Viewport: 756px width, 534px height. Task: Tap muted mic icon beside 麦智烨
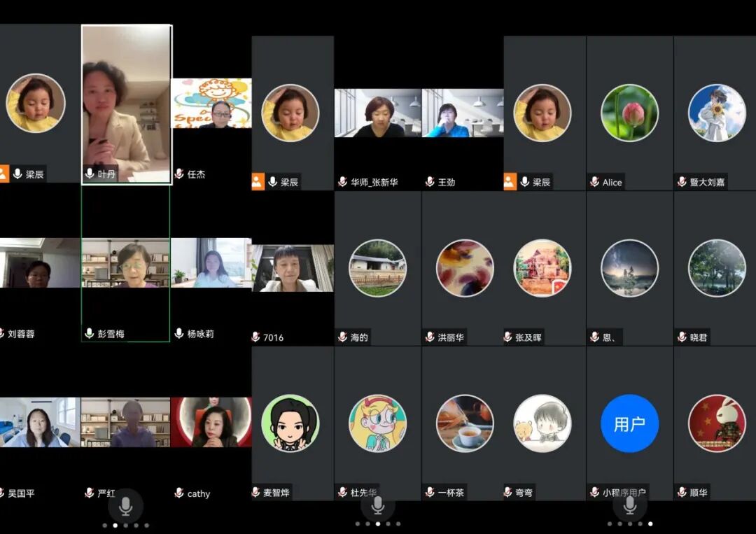pos(255,492)
